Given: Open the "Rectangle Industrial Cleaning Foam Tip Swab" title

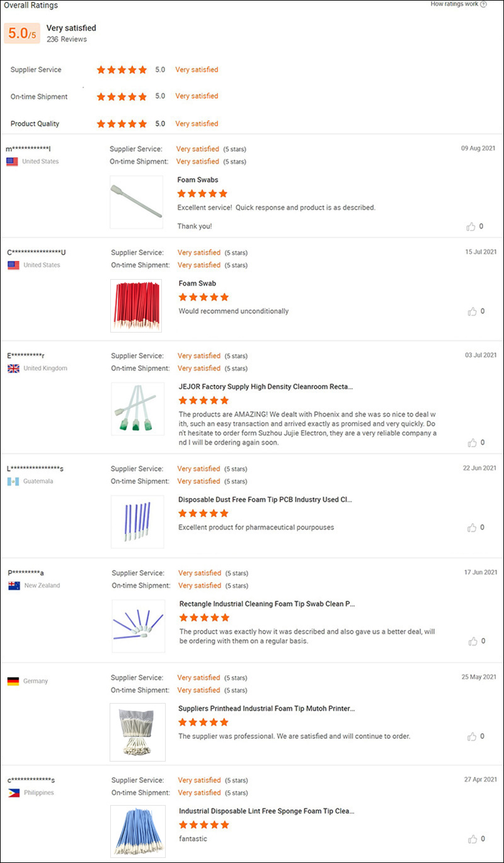Looking at the screenshot, I should (x=265, y=603).
